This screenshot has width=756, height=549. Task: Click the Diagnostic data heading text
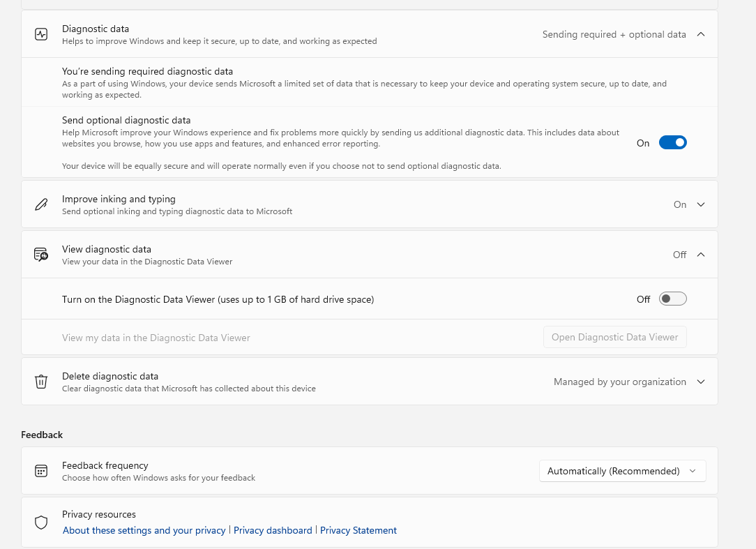96,29
